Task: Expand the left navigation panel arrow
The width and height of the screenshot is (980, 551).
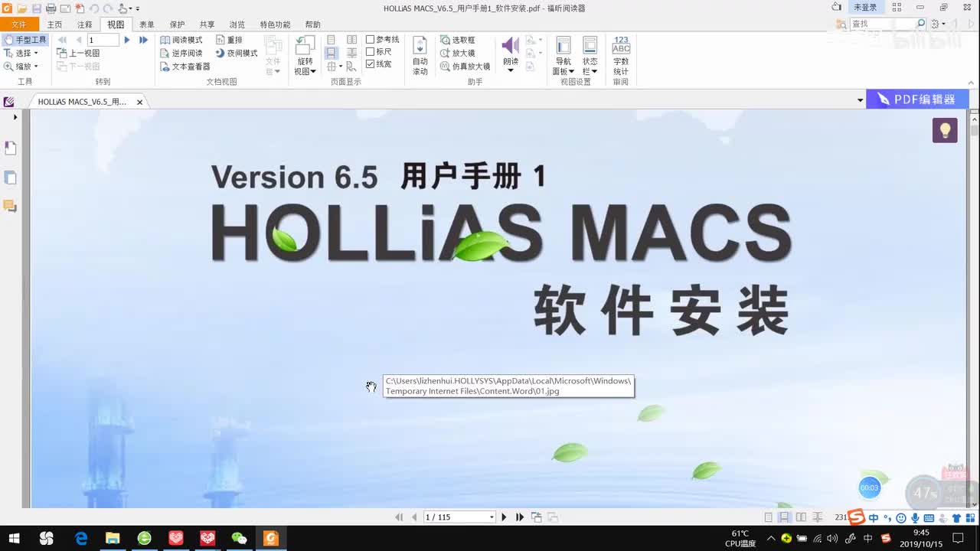Action: (x=15, y=118)
